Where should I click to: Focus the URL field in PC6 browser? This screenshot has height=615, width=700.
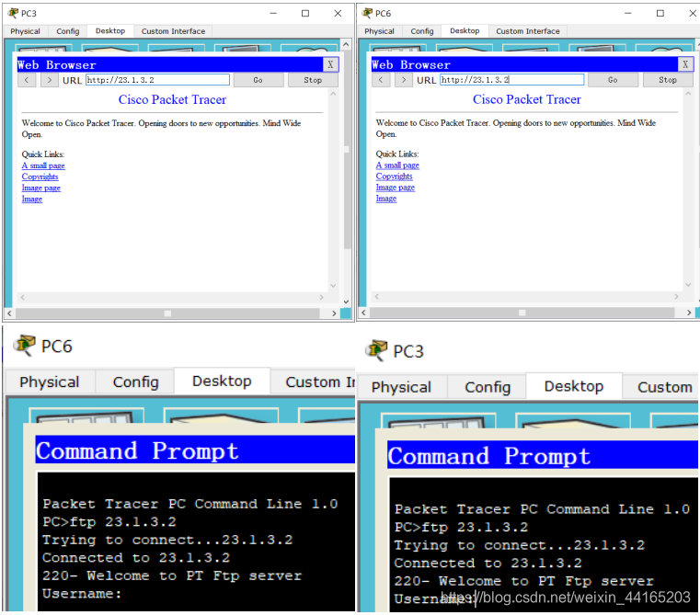point(512,79)
